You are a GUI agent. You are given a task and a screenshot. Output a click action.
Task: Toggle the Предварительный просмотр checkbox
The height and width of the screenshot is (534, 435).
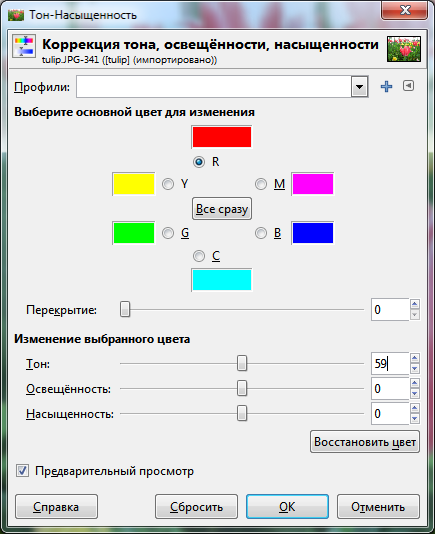(x=22, y=471)
